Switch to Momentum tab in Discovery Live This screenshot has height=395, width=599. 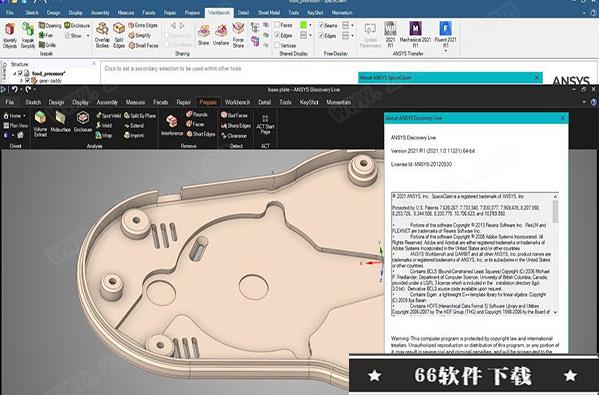(x=338, y=102)
